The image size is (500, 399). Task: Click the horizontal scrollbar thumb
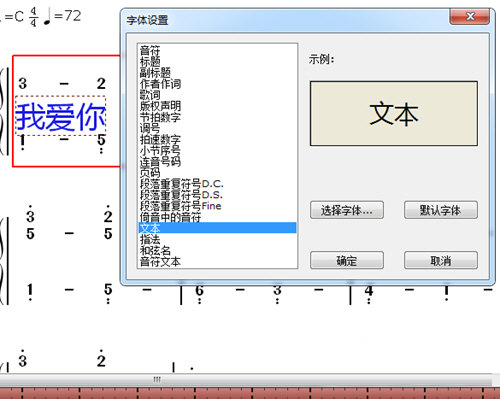click(x=246, y=379)
